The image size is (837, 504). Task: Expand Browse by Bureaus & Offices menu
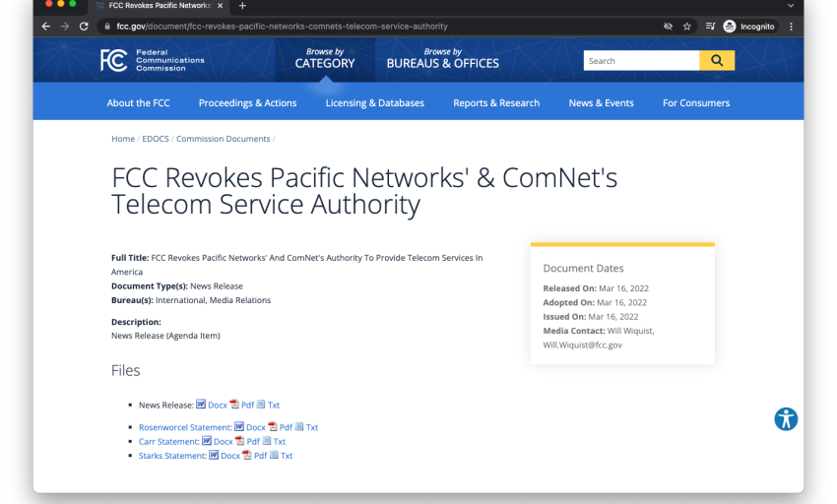pyautogui.click(x=442, y=59)
